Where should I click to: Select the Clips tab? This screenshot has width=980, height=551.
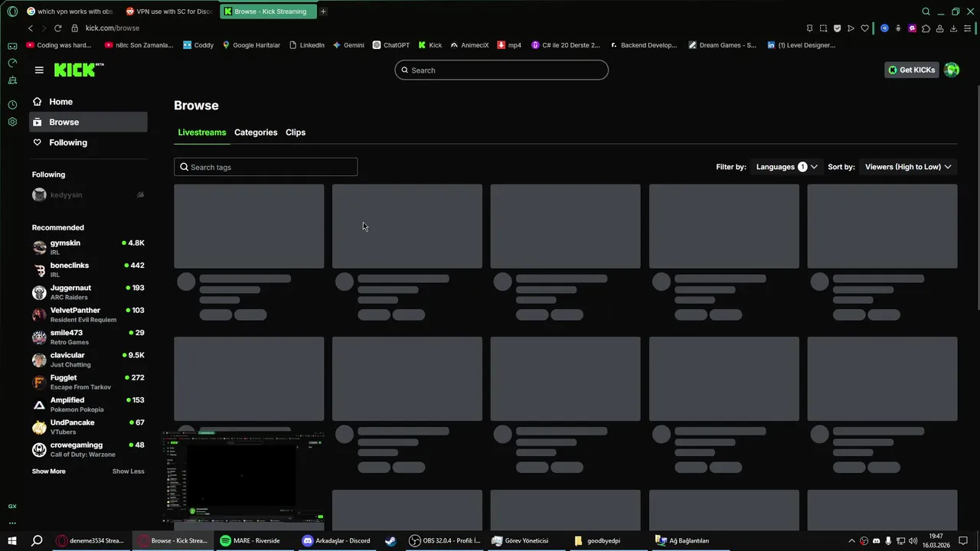point(296,132)
